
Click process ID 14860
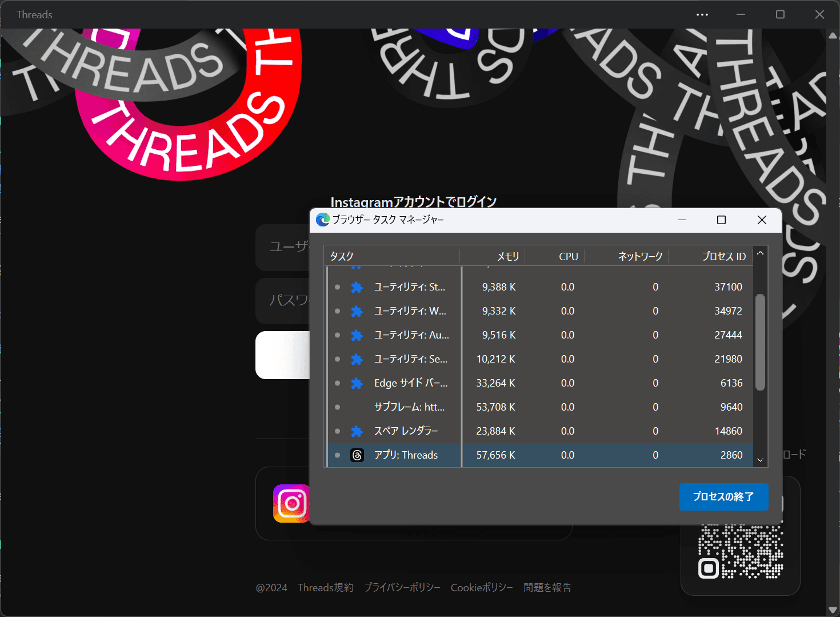click(x=729, y=431)
